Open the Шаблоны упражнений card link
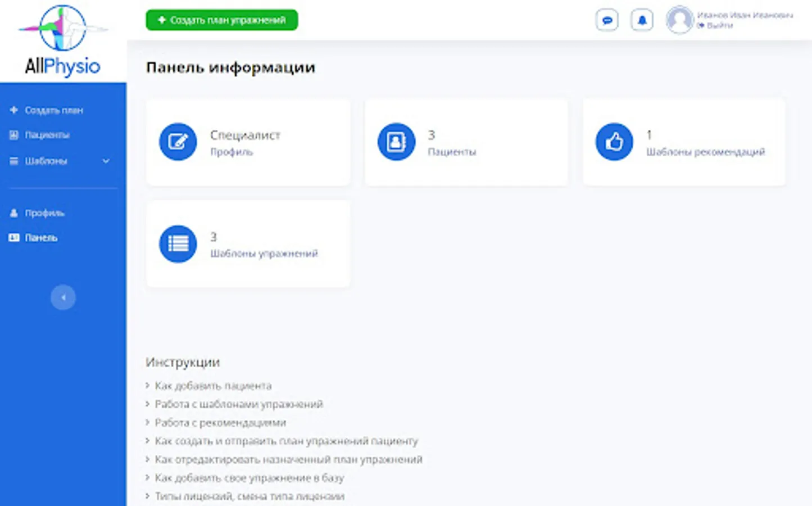The height and width of the screenshot is (506, 812). 264,254
